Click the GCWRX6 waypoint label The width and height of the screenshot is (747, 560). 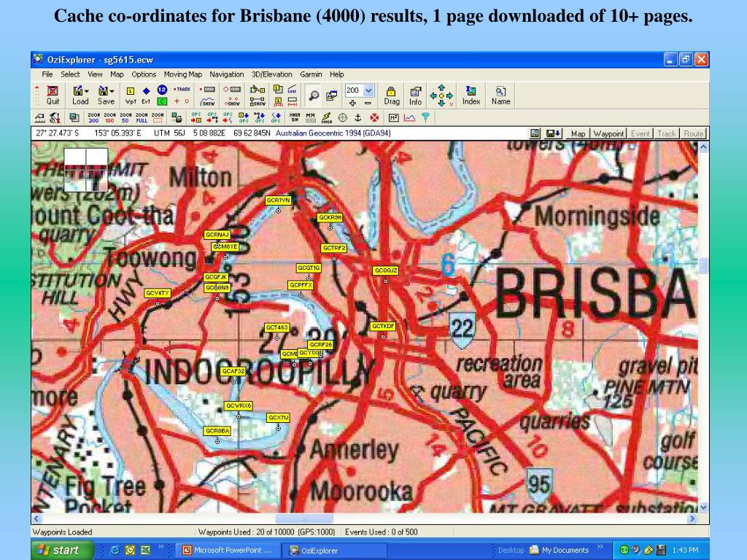point(239,405)
